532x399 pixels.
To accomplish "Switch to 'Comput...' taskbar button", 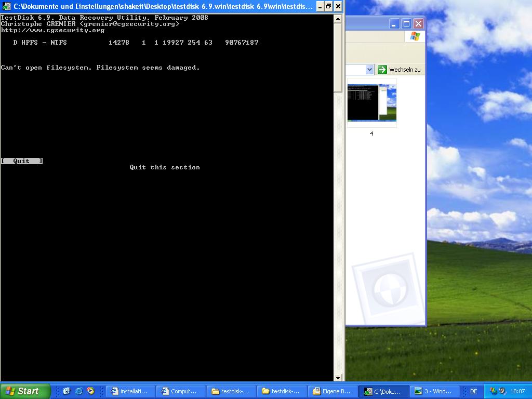I will tap(181, 391).
